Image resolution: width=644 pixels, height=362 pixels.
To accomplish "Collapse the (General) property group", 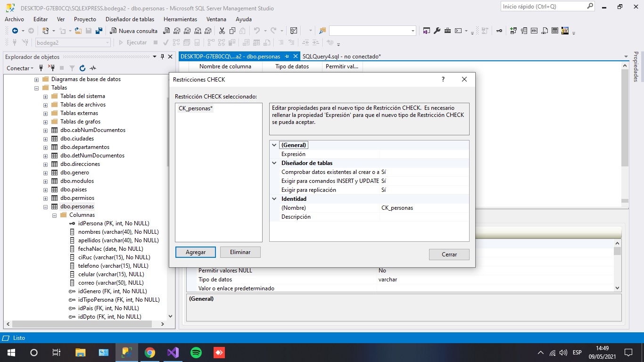I will 274,145.
